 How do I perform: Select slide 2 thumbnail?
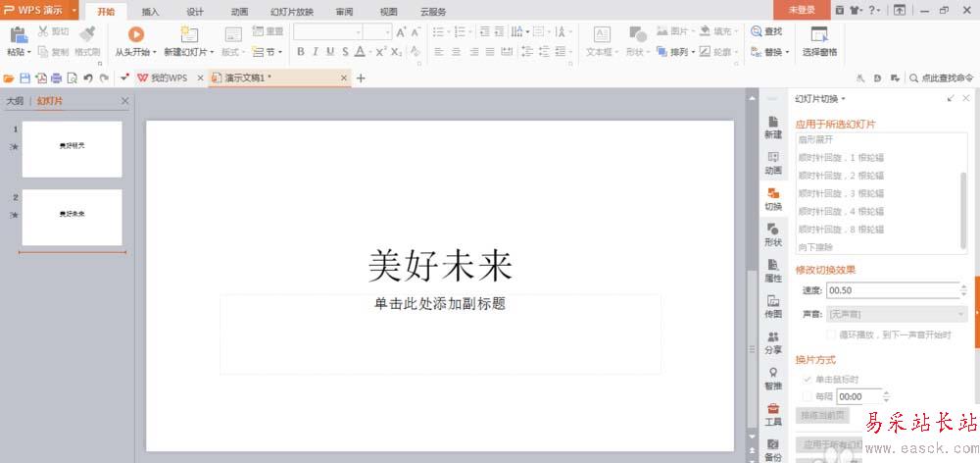tap(72, 217)
